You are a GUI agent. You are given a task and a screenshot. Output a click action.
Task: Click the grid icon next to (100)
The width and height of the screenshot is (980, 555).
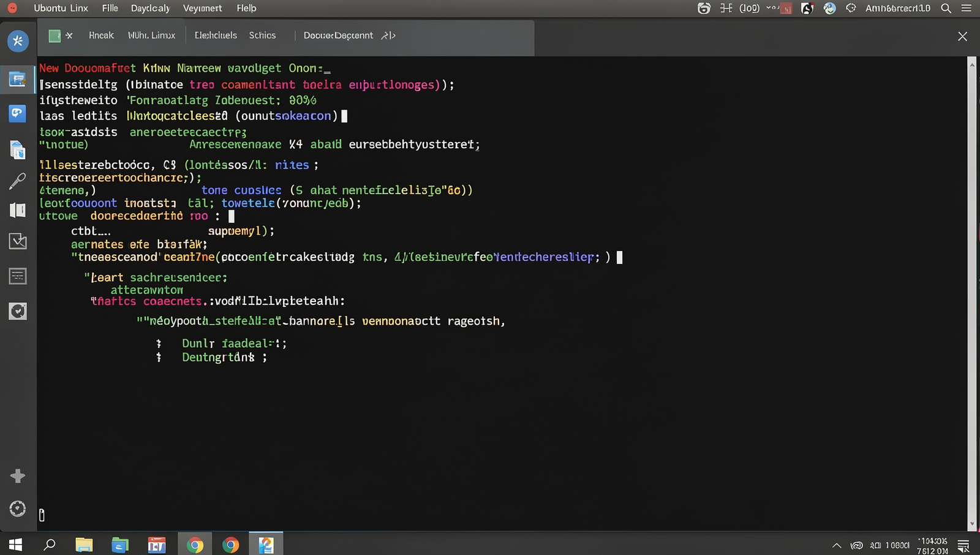[726, 8]
